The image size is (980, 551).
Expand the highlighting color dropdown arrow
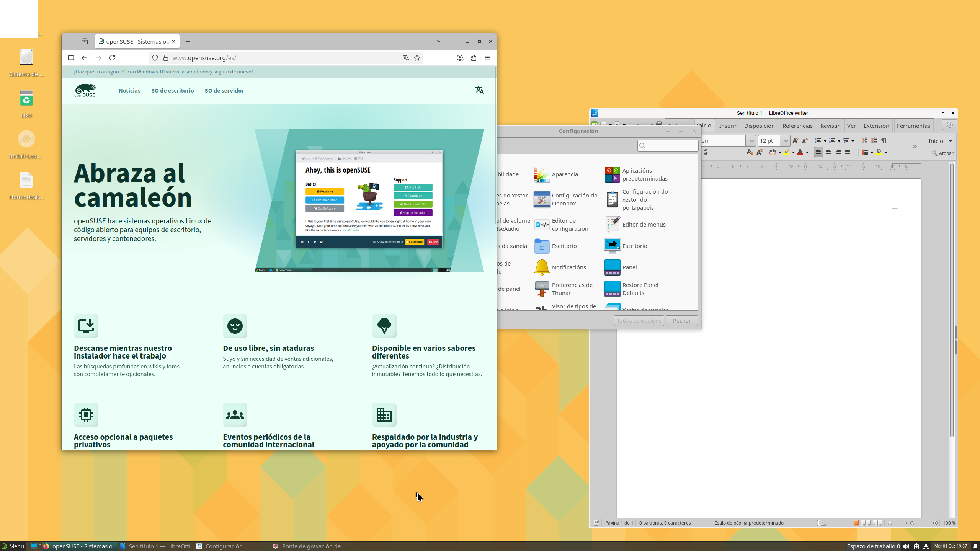point(793,153)
